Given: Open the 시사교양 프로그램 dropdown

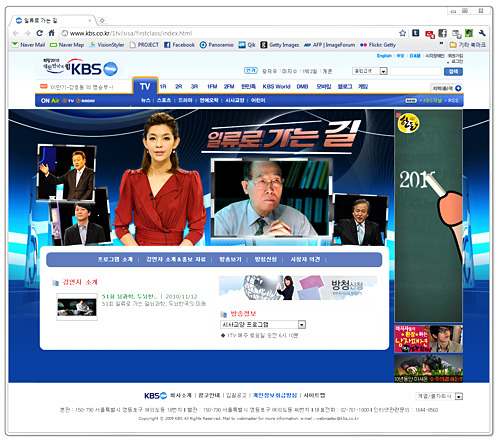Looking at the screenshot, I should tap(263, 324).
